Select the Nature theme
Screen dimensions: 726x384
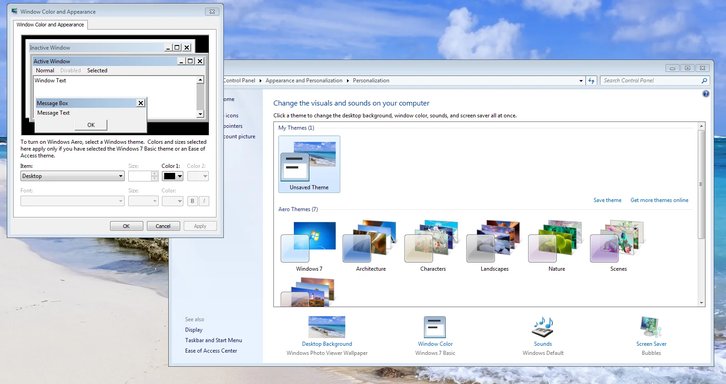(x=556, y=246)
